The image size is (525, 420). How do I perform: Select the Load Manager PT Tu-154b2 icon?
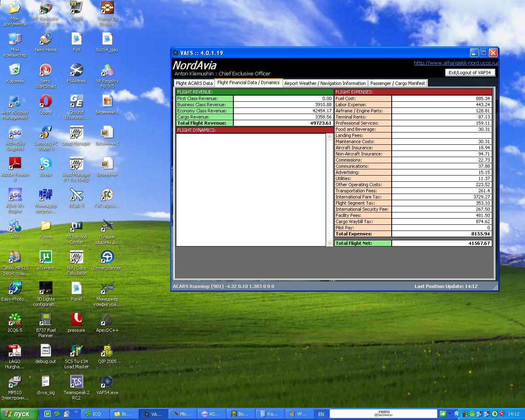tap(76, 169)
